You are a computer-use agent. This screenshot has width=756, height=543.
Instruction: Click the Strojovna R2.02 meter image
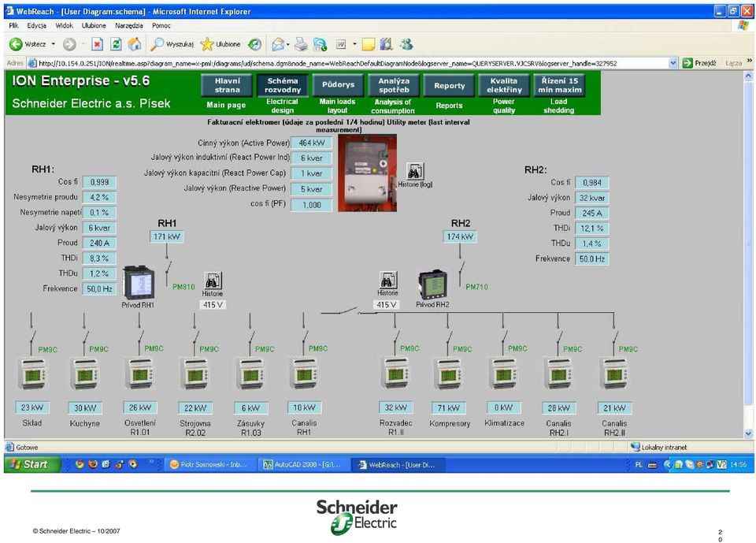[195, 373]
